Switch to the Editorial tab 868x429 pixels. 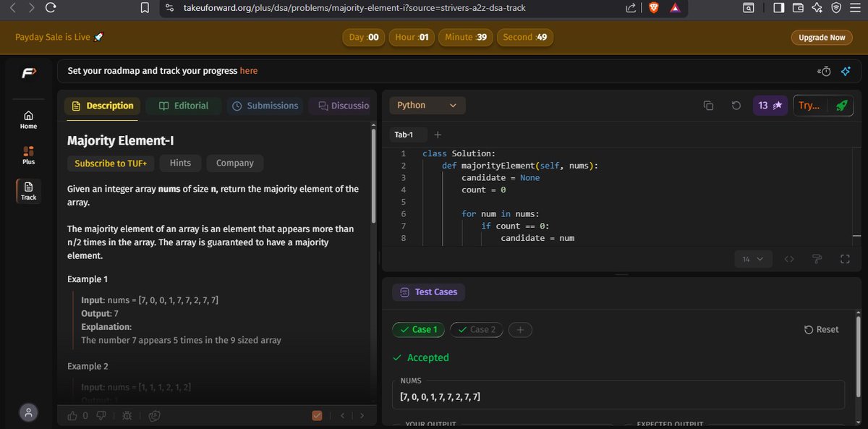coord(184,106)
